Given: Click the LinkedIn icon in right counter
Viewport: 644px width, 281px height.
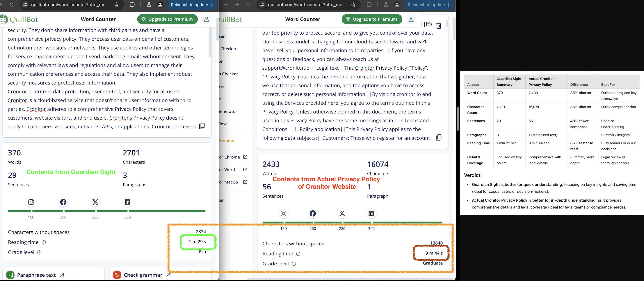Looking at the screenshot, I should [371, 213].
